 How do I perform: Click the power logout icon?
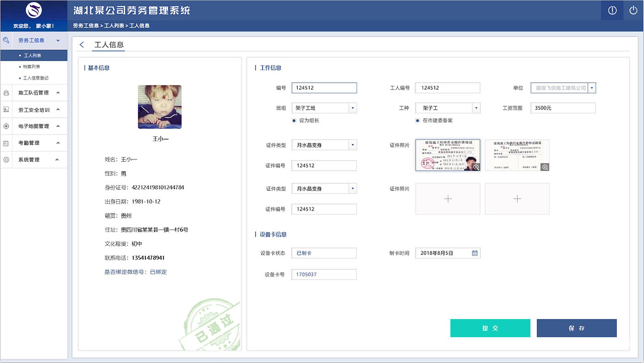coord(633,11)
